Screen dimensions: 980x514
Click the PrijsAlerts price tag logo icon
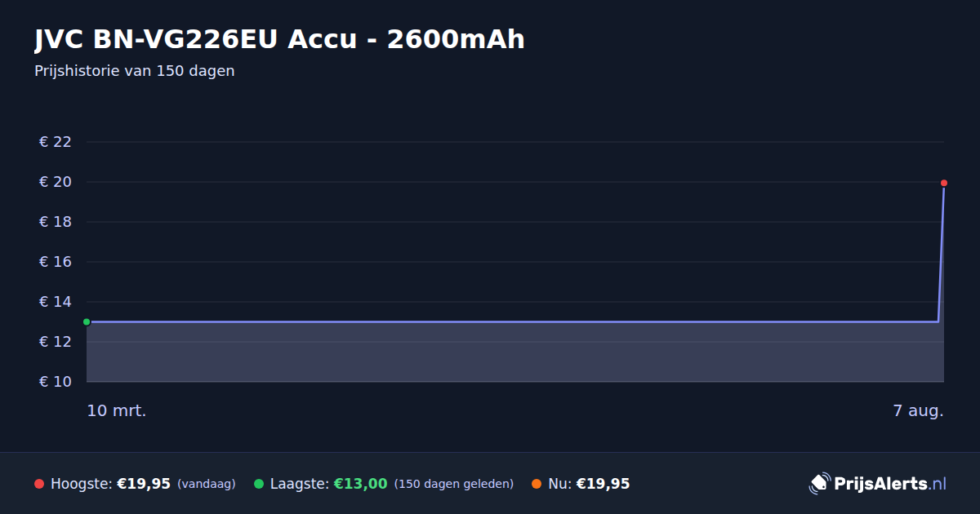[819, 483]
